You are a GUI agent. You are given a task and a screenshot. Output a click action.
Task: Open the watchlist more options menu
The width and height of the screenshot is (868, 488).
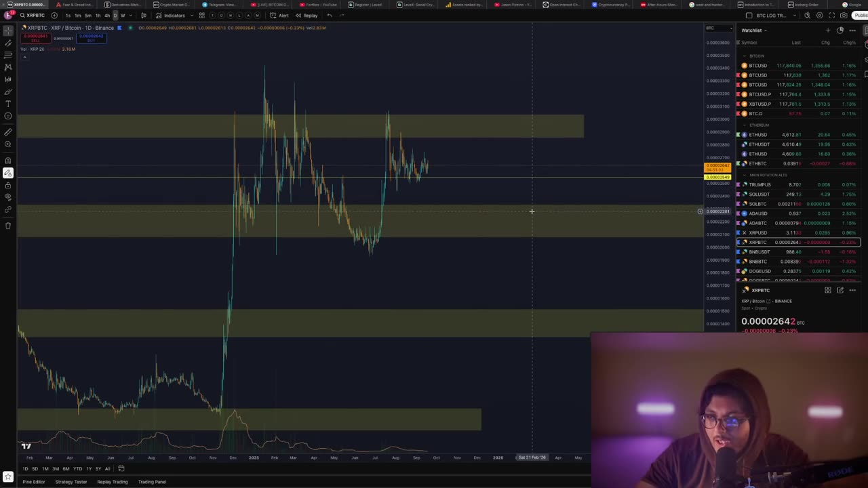(x=852, y=30)
